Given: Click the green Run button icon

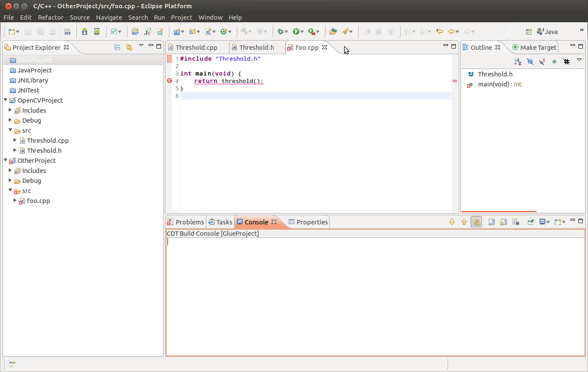Looking at the screenshot, I should [x=296, y=31].
